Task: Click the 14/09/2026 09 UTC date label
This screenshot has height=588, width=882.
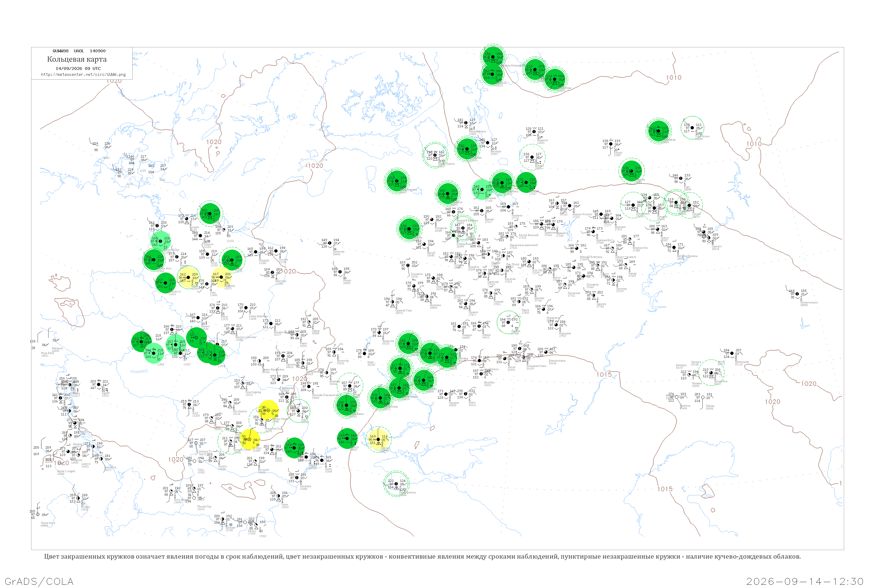Action: pyautogui.click(x=78, y=69)
